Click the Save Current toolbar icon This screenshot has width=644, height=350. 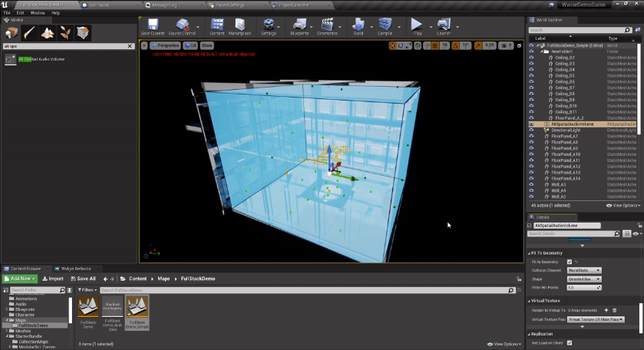pos(154,26)
